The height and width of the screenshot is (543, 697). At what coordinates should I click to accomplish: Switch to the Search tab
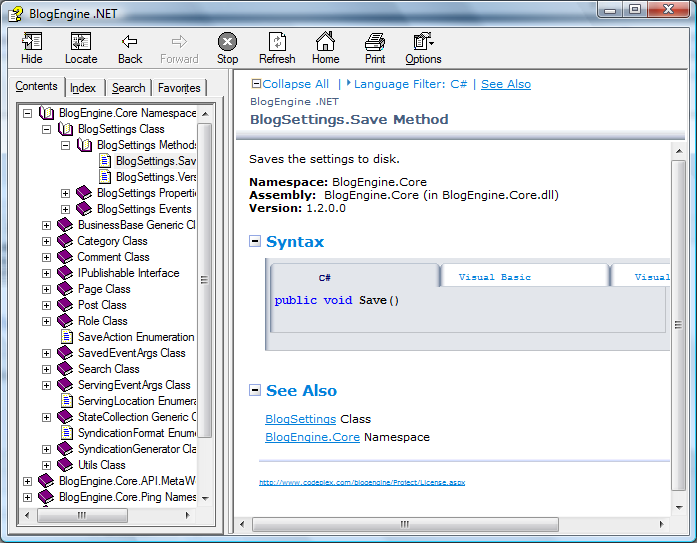pos(128,88)
